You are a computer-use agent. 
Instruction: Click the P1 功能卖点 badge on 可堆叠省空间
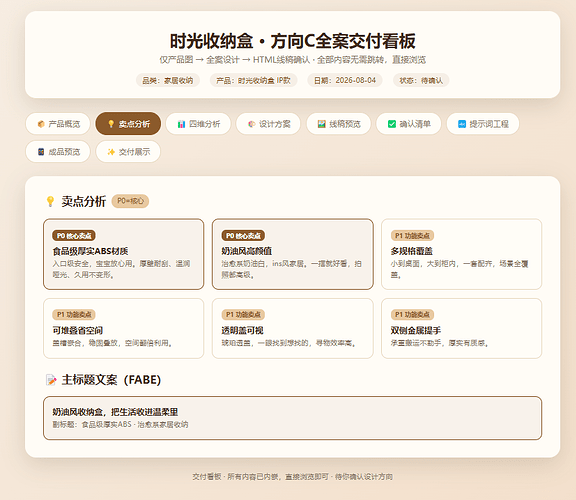coord(74,314)
